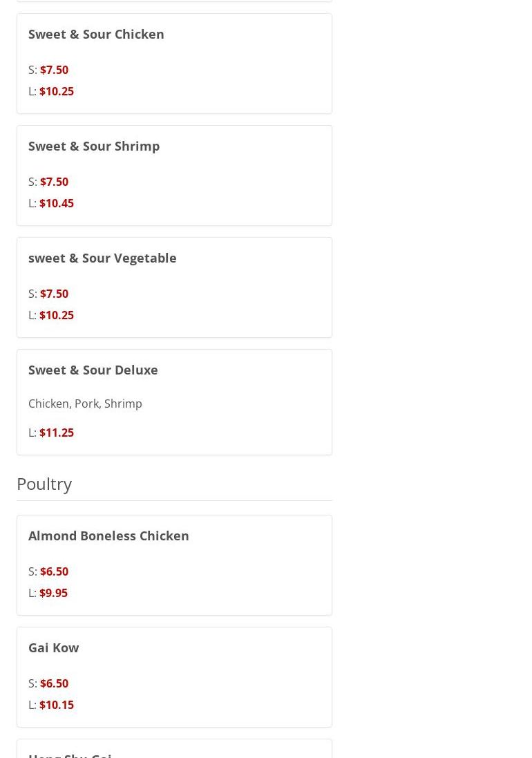This screenshot has height=758, width=532.
Task: Select large Almond Boneless Chicken price $9.95
Action: click(x=53, y=593)
